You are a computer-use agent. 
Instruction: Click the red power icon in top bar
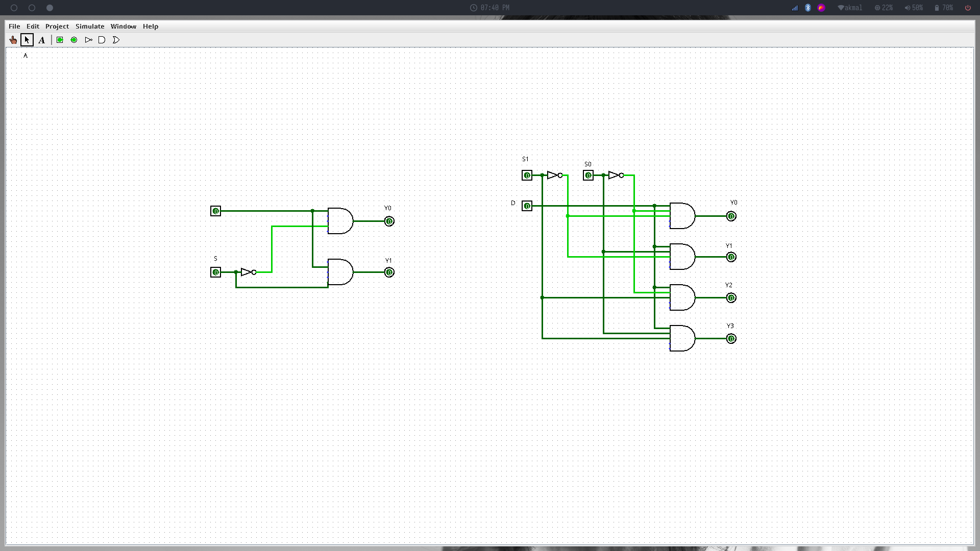coord(968,8)
